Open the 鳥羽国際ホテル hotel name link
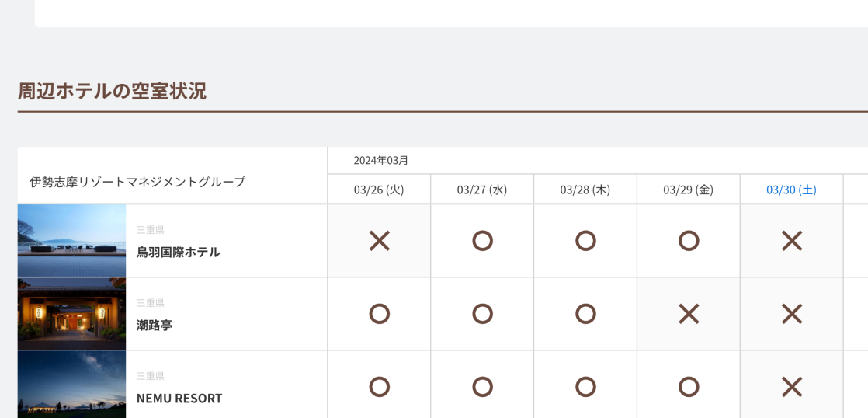868x418 pixels. [x=178, y=252]
